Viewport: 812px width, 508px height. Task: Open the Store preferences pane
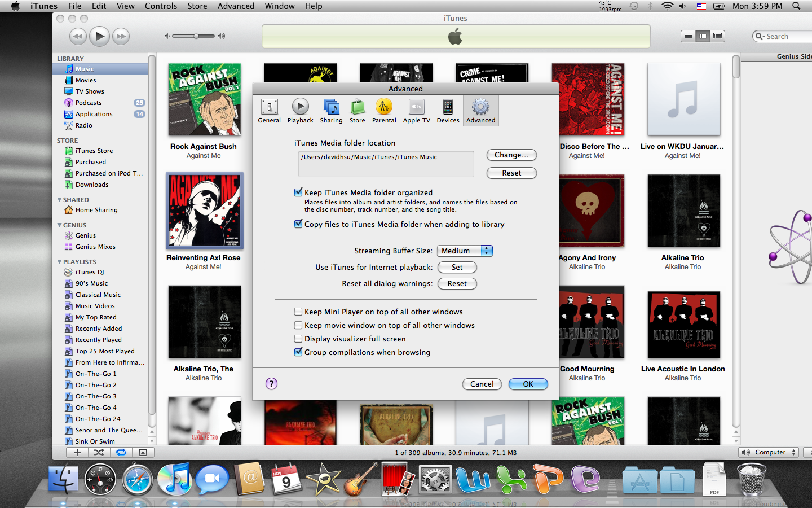[357, 111]
